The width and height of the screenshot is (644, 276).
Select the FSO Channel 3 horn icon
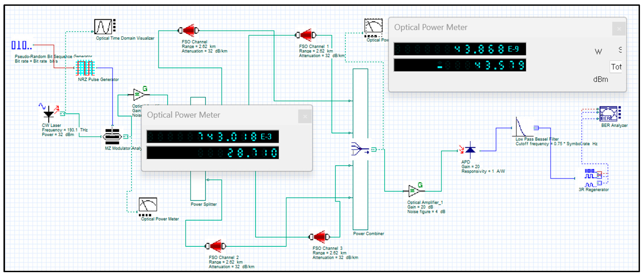point(319,237)
